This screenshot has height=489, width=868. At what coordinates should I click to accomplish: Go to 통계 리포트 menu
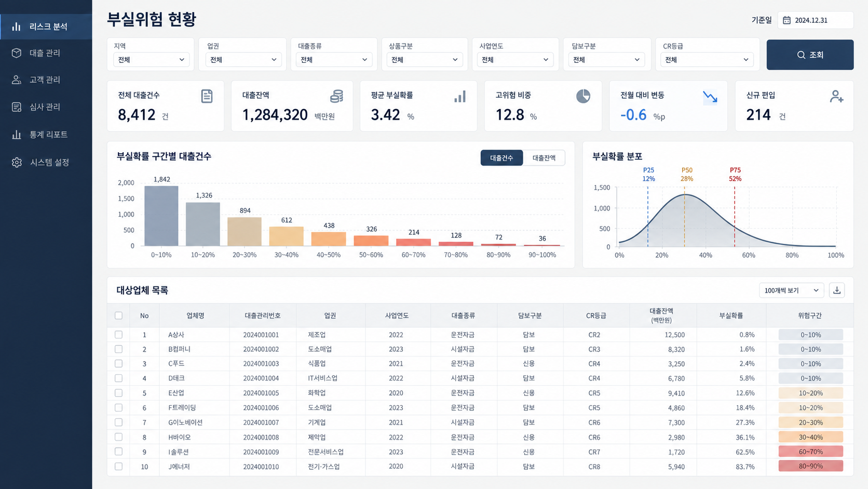coord(46,135)
